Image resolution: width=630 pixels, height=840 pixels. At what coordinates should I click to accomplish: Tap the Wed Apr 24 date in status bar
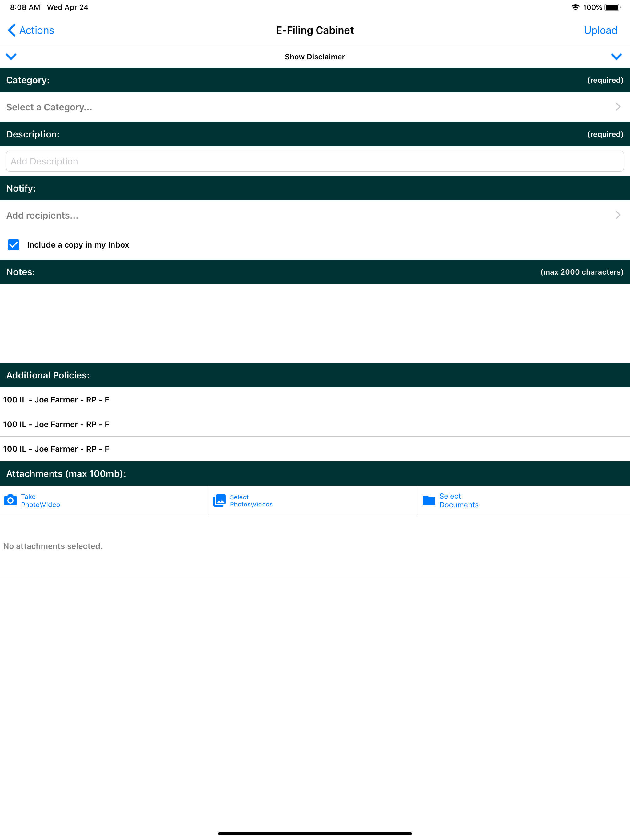pos(68,7)
